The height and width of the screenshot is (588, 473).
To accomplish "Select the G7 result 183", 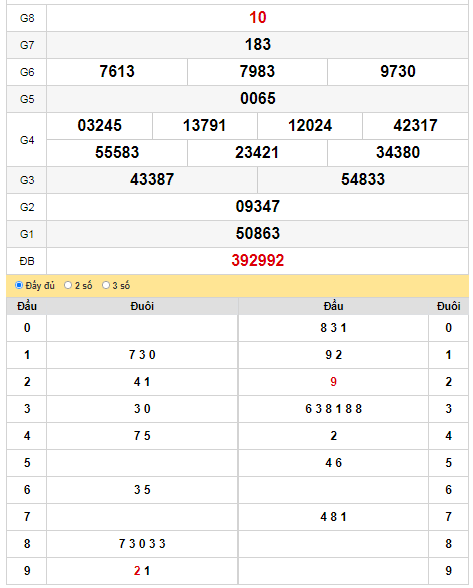I will click(258, 44).
